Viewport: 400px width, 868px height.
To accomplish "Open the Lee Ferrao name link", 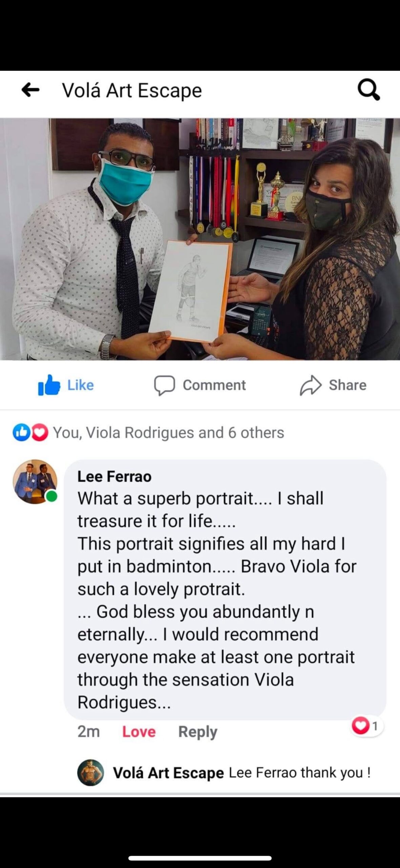I will pyautogui.click(x=114, y=476).
